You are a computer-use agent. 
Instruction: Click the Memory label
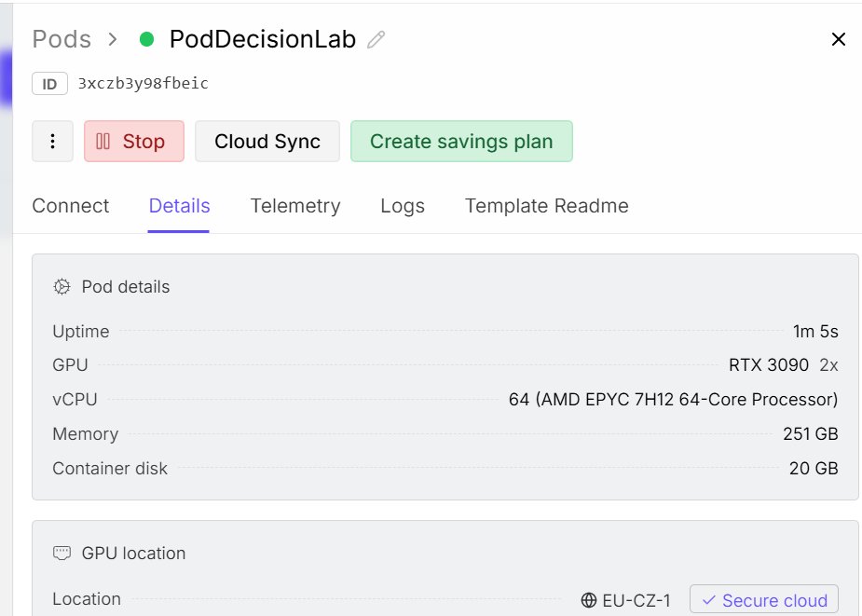click(x=85, y=434)
